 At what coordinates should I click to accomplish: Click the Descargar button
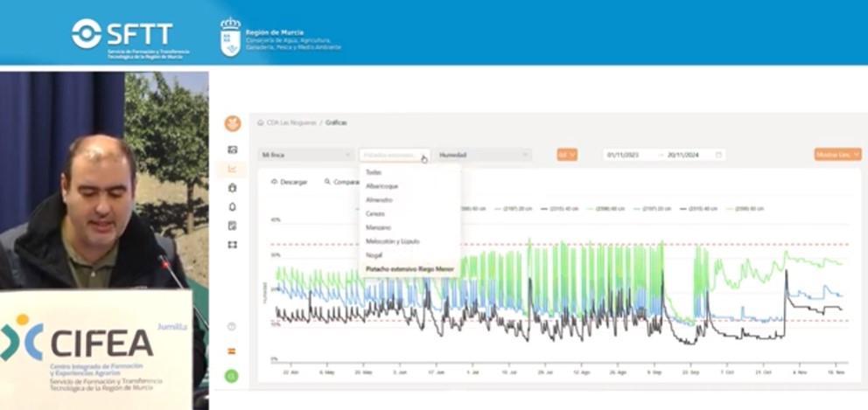click(289, 182)
